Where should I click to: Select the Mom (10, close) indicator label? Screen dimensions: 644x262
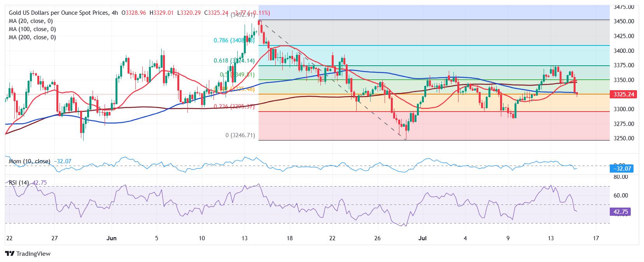click(x=30, y=161)
